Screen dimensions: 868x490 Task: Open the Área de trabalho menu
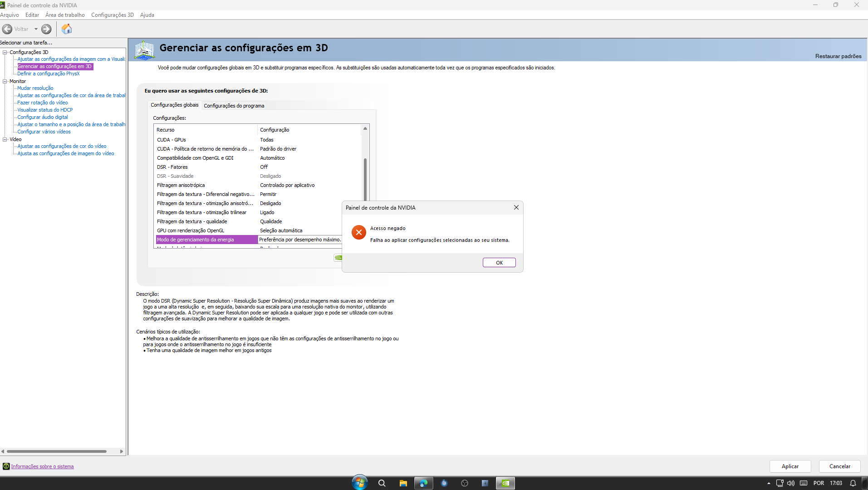click(65, 15)
